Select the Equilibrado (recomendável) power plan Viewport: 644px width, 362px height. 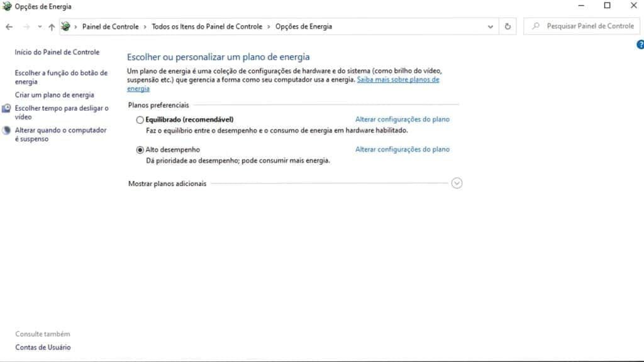(x=140, y=119)
